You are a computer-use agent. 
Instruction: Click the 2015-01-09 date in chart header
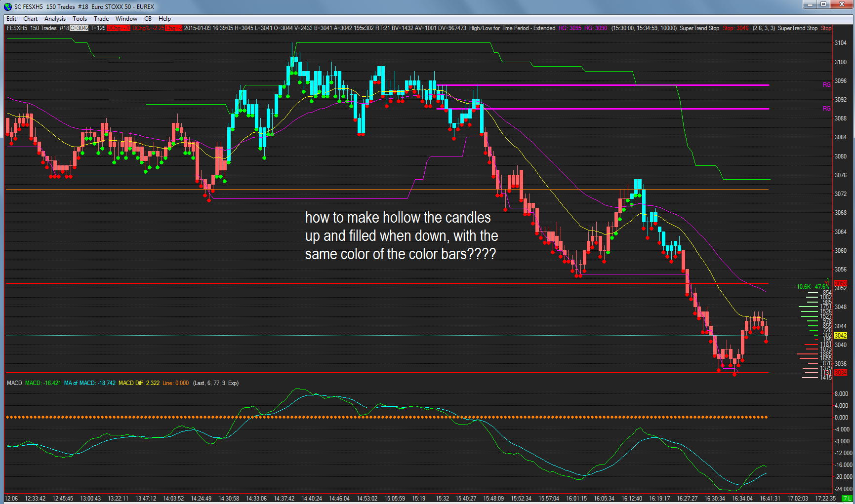coord(198,28)
